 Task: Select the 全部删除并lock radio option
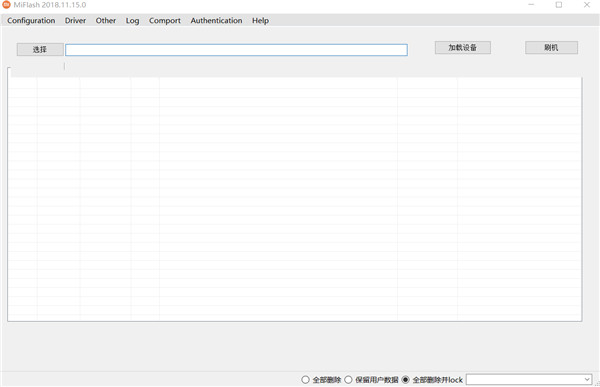pos(432,380)
